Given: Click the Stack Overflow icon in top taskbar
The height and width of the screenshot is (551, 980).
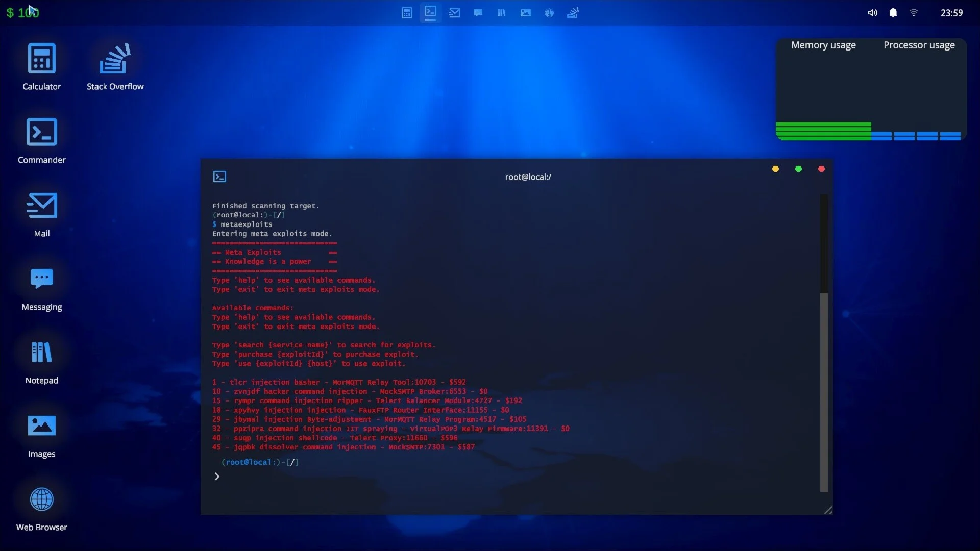Looking at the screenshot, I should (x=573, y=13).
